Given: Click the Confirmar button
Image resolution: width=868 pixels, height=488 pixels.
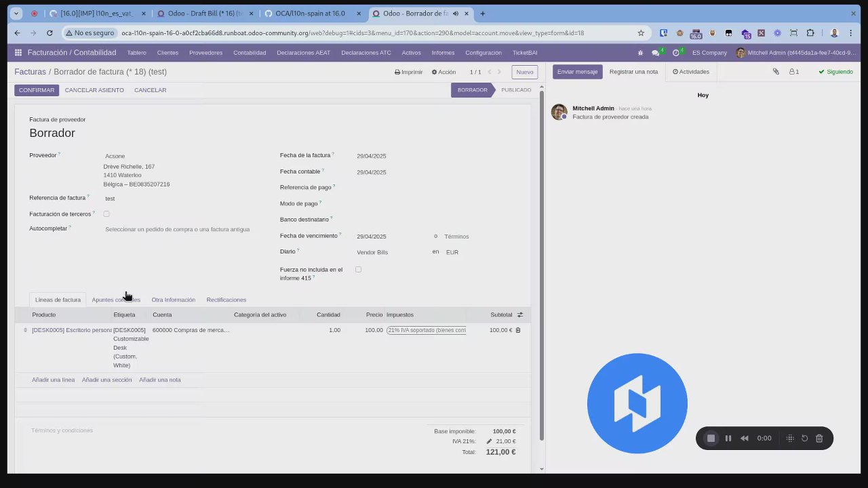Looking at the screenshot, I should (x=37, y=90).
